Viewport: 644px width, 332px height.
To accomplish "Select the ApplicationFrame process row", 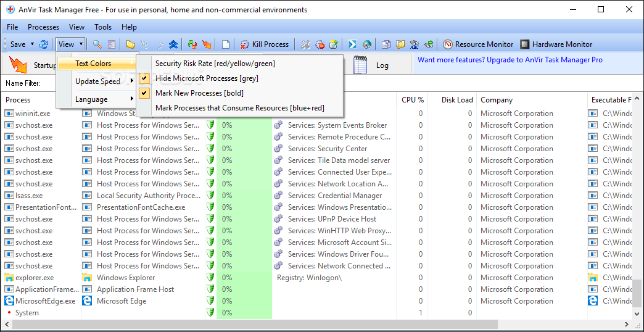I will tap(316, 289).
